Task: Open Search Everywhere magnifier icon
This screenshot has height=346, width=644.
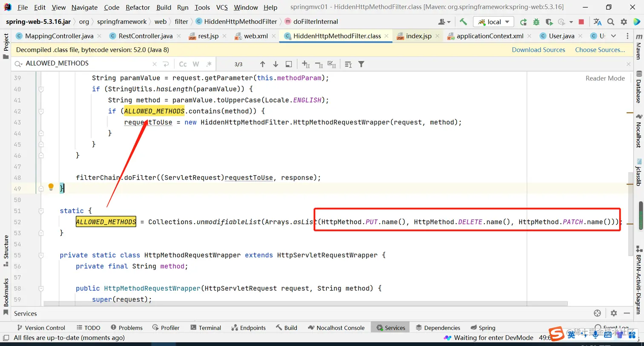Action: 611,22
